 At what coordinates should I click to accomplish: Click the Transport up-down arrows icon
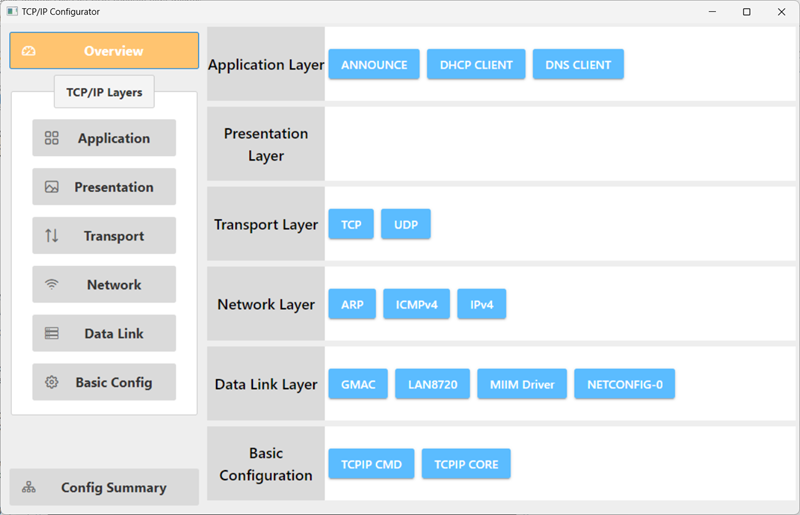(x=52, y=235)
